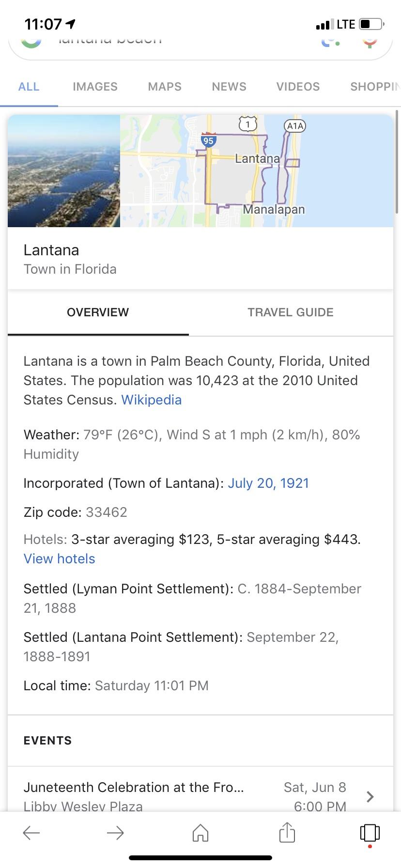Select the Overview tab
The width and height of the screenshot is (401, 868).
[98, 312]
